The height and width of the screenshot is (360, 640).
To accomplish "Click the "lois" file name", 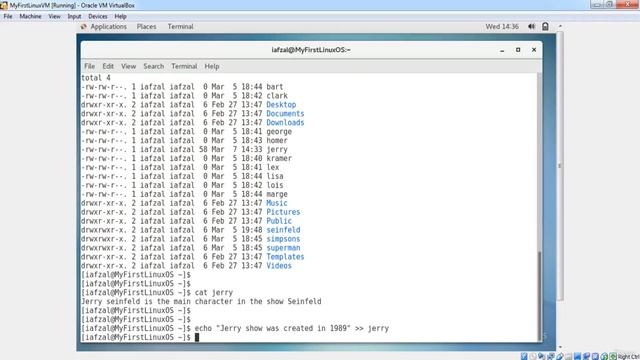I will pos(275,185).
